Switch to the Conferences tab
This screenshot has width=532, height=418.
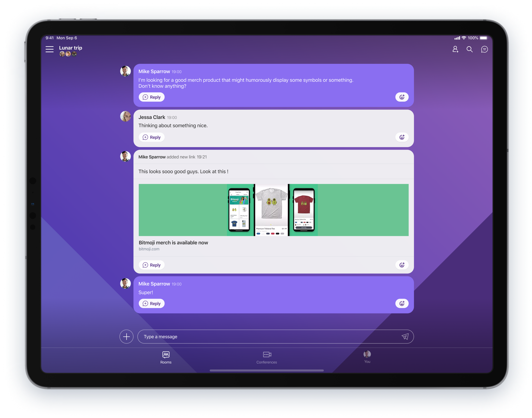pyautogui.click(x=267, y=357)
